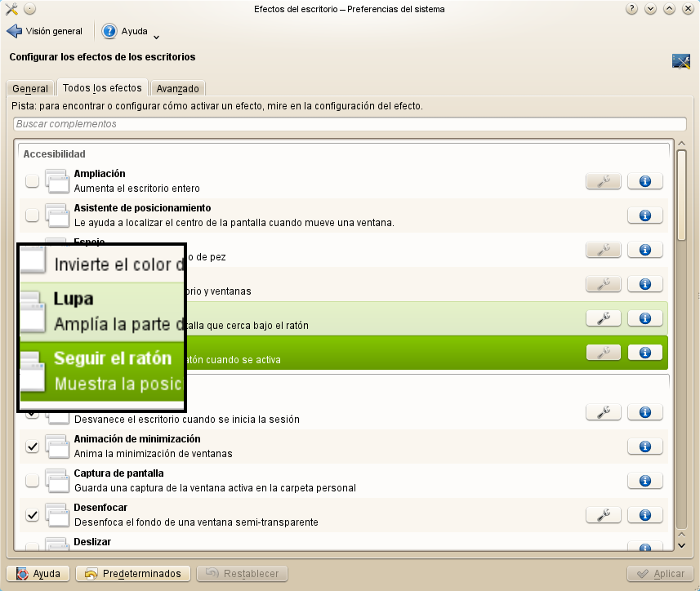700x591 pixels.
Task: Click the wrench application icon in titlebar
Action: [11, 9]
